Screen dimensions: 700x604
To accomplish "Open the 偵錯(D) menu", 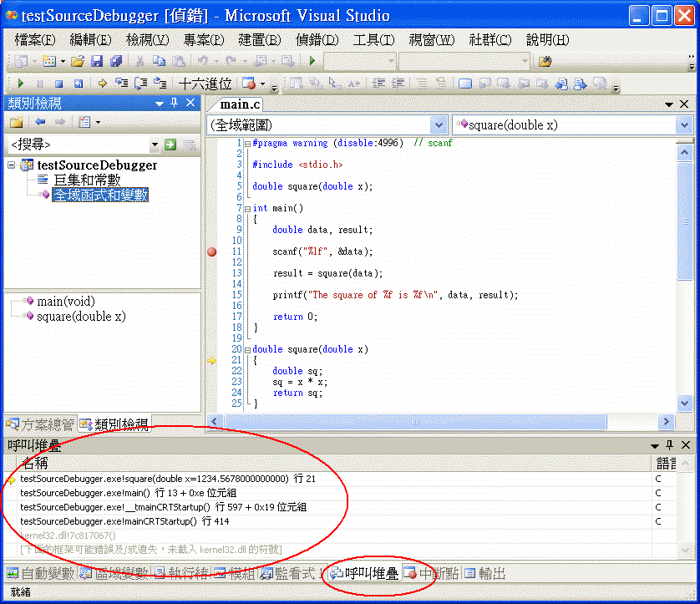I will [x=317, y=40].
